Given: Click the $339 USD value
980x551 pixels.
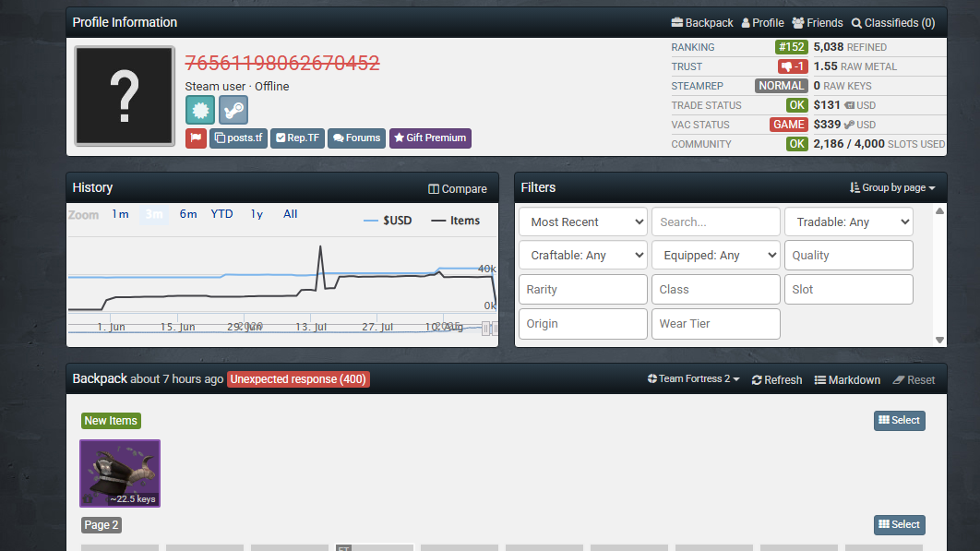Looking at the screenshot, I should (844, 125).
